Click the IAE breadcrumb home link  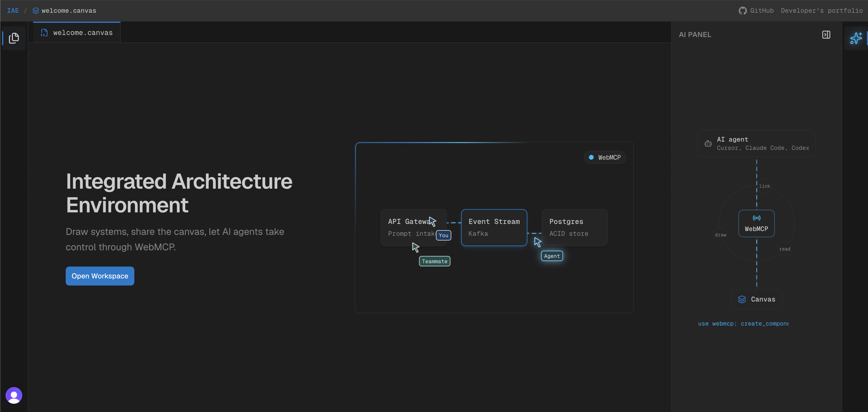pyautogui.click(x=13, y=11)
